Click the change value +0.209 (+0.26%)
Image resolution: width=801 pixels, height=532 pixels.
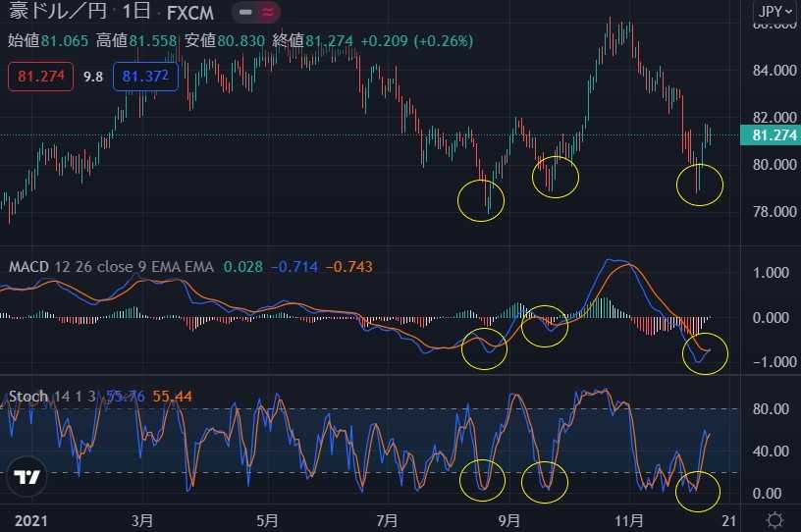(417, 41)
